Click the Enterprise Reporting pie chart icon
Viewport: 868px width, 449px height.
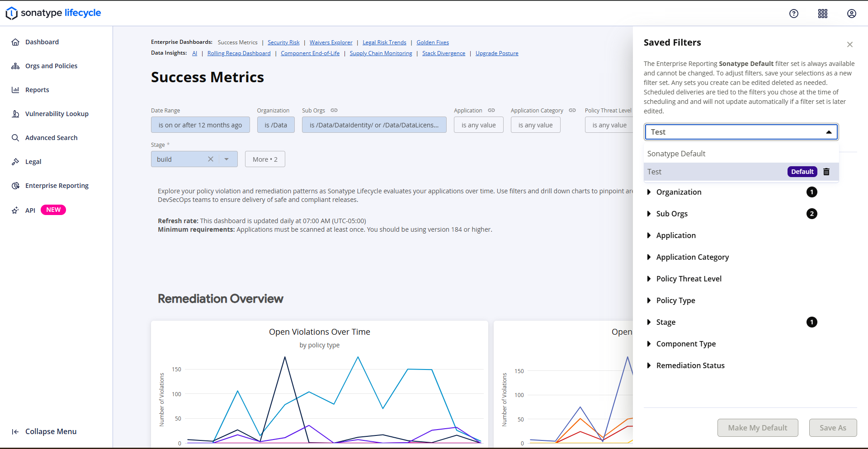[x=15, y=186]
